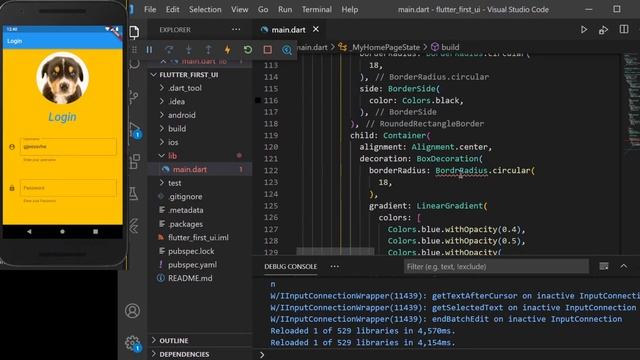Clear the debug console output
Image resolution: width=640 pixels, height=360 pixels.
pos(604,267)
